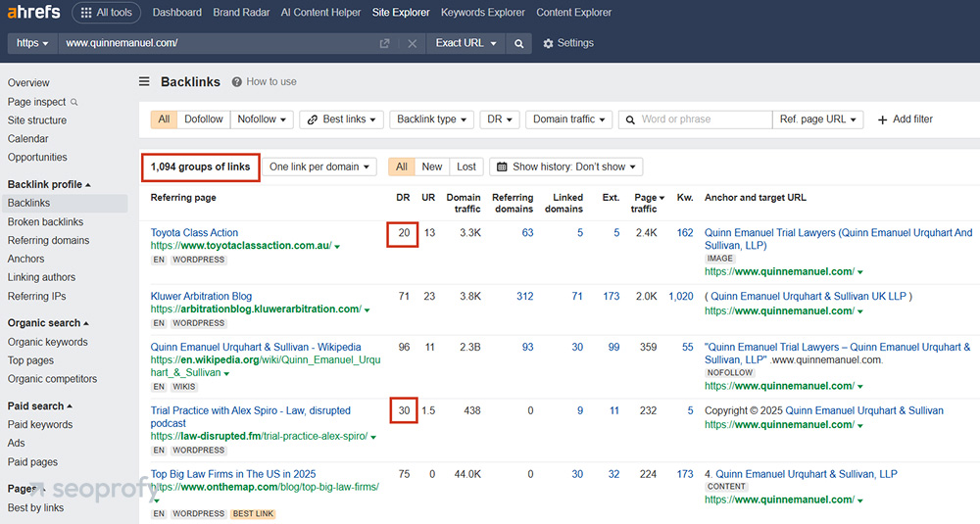980x524 pixels.
Task: Open Brand Radar
Action: pyautogui.click(x=241, y=13)
